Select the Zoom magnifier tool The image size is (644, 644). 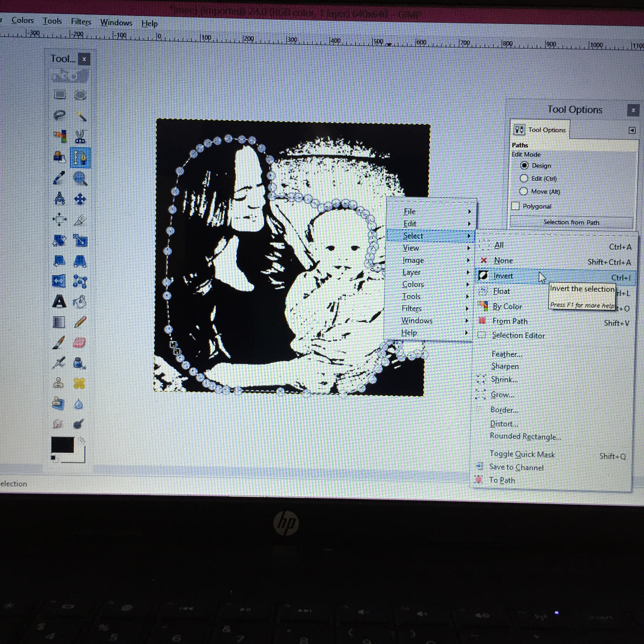tap(80, 179)
